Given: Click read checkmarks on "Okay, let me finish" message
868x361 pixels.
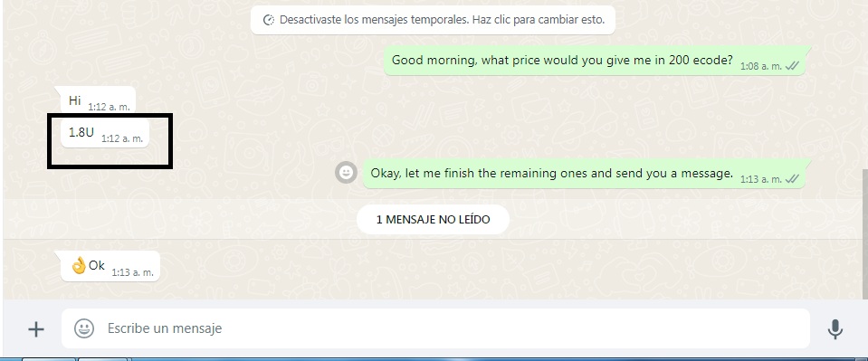Looking at the screenshot, I should tap(792, 179).
